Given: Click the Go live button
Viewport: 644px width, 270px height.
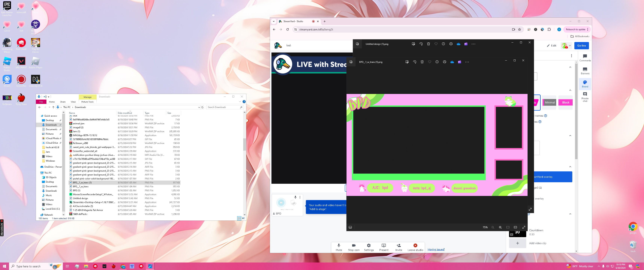Looking at the screenshot, I should pyautogui.click(x=581, y=46).
